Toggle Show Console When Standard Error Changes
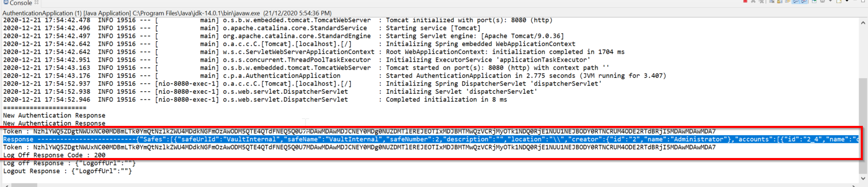The width and height of the screenshot is (868, 187). pos(804,2)
